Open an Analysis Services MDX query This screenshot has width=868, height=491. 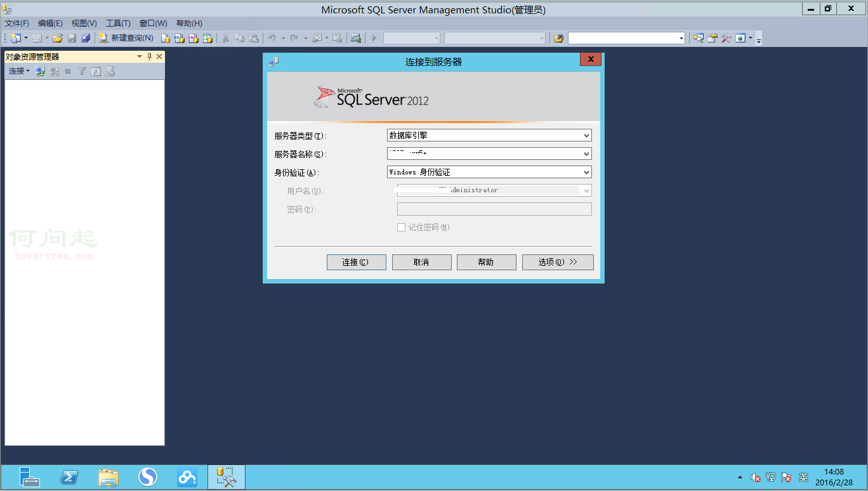[x=180, y=38]
